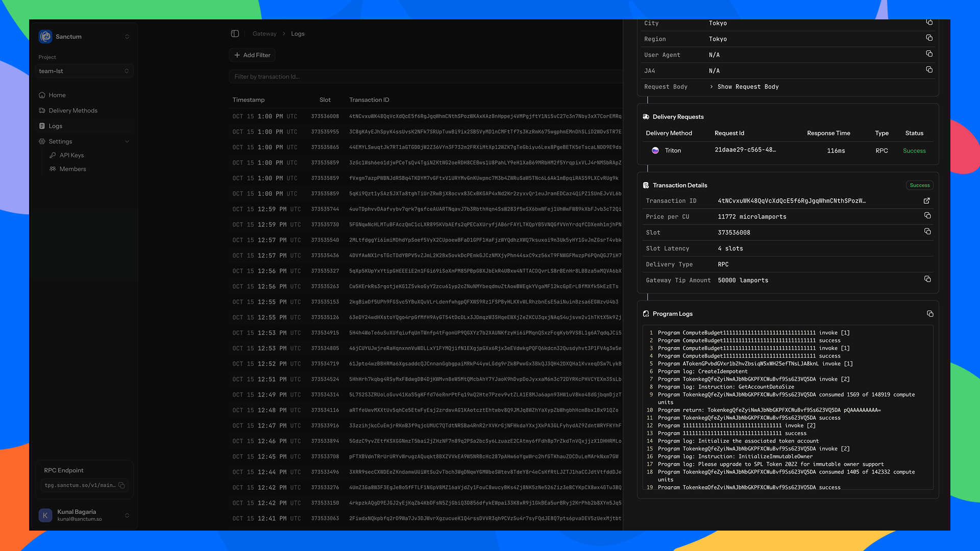Open log row with slot 373535744
980x551 pixels.
point(426,209)
